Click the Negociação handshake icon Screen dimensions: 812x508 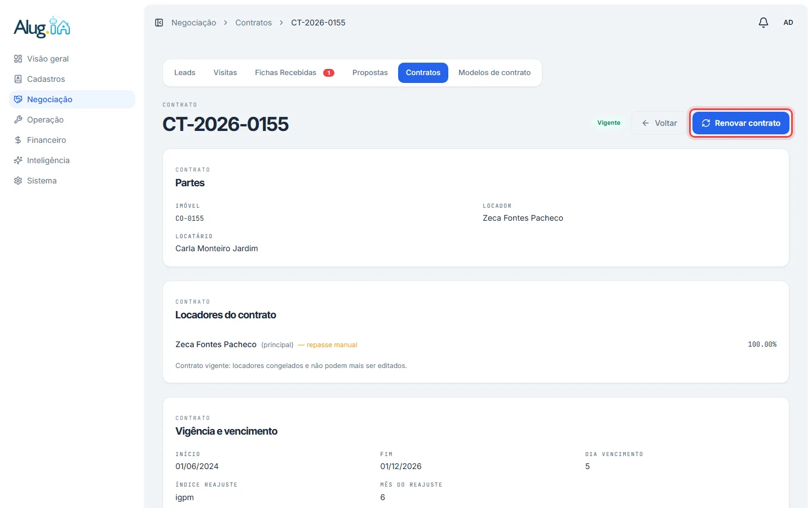pyautogui.click(x=18, y=99)
